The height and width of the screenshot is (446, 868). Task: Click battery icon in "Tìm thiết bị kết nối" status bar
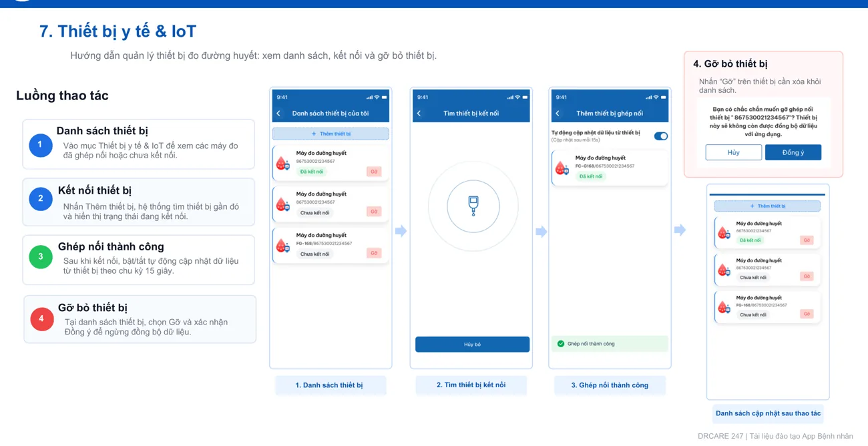tap(525, 97)
